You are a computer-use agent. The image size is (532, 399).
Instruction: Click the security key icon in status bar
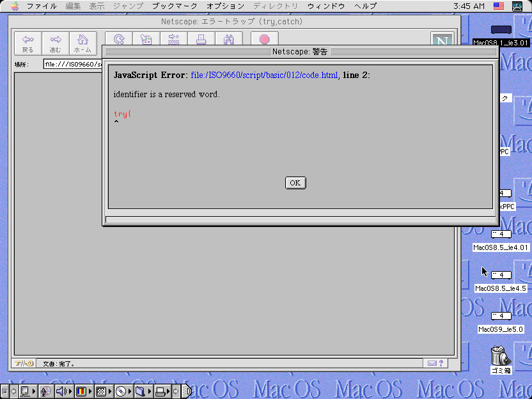(24, 363)
